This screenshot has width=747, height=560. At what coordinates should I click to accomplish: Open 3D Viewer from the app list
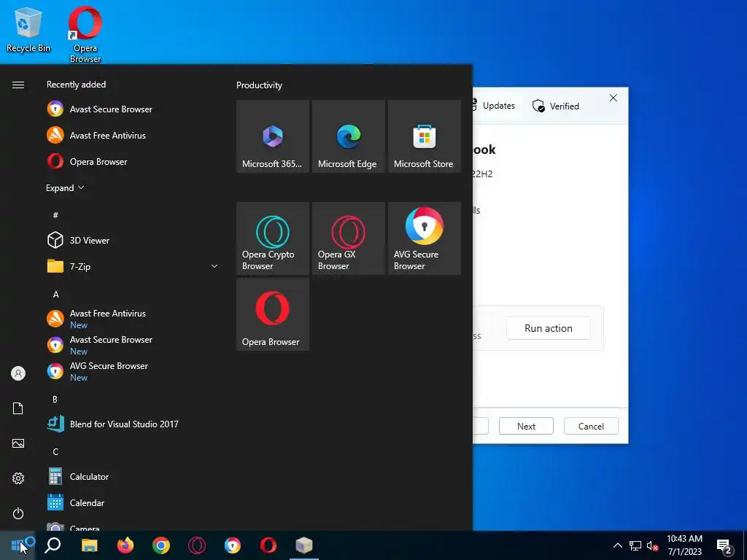(133, 241)
